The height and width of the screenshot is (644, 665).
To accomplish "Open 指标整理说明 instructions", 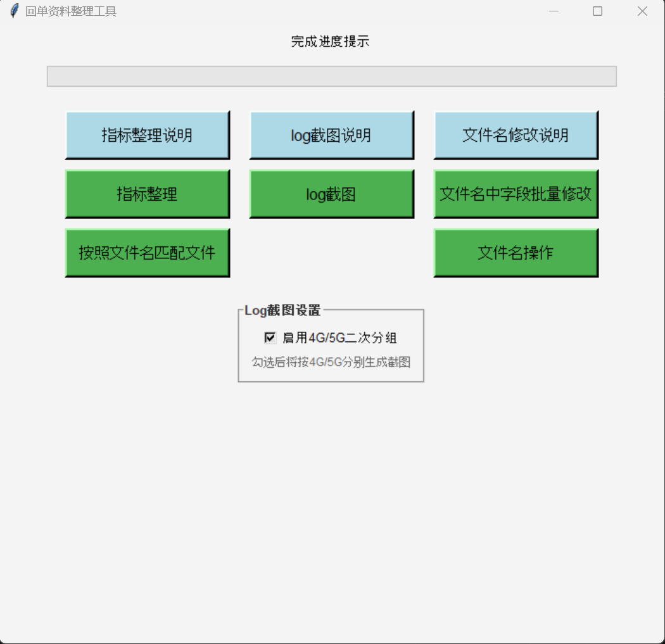I will tap(147, 134).
